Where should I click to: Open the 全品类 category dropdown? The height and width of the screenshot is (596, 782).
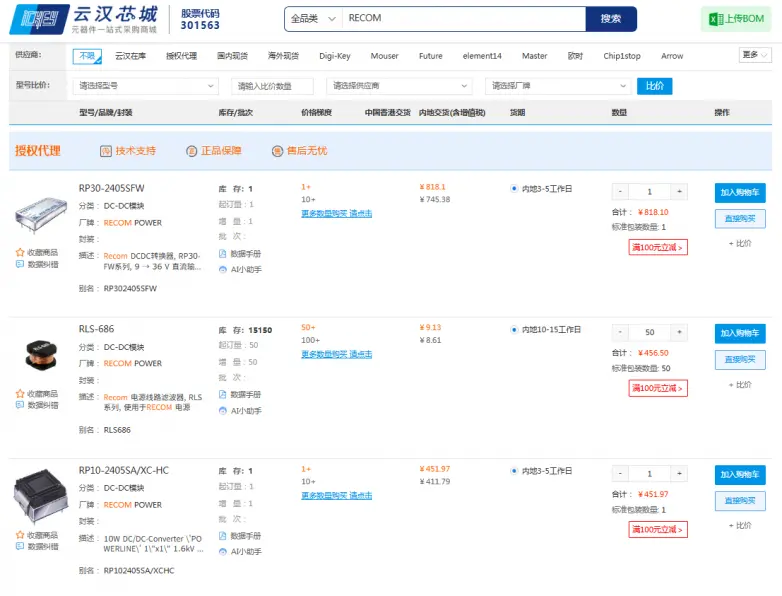[313, 19]
